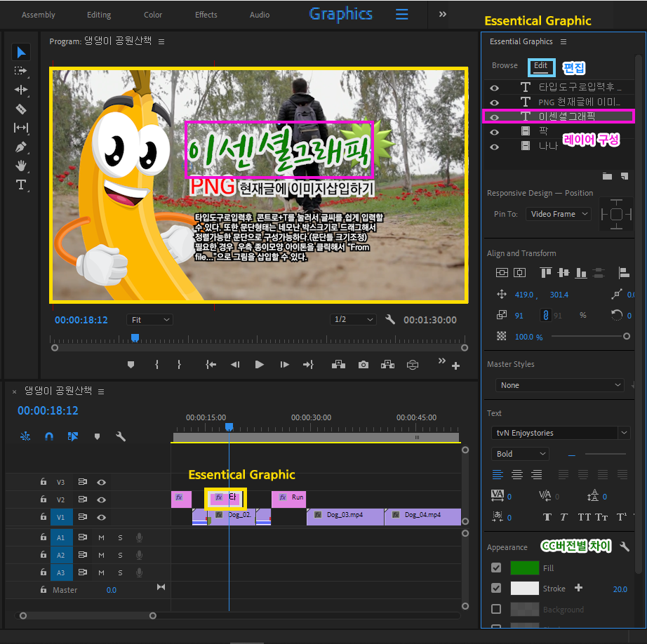Toggle Linked Selection in timeline

pos(73,436)
